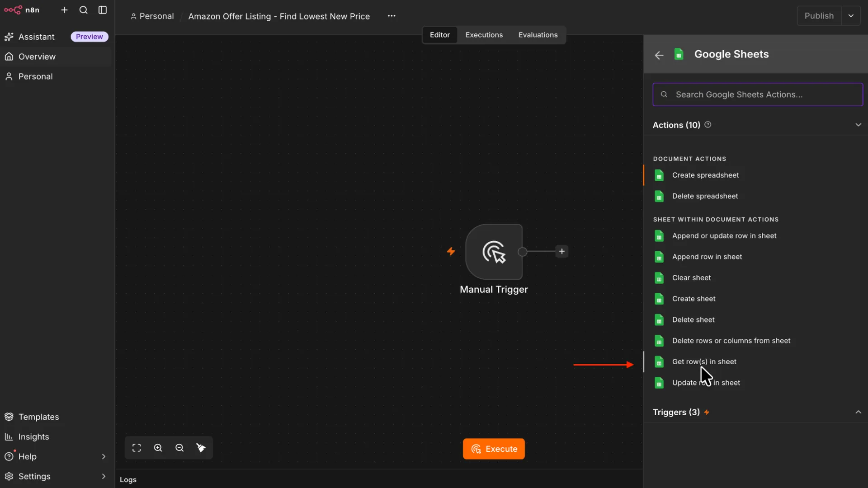
Task: Open search with magnifier icon
Action: click(83, 10)
